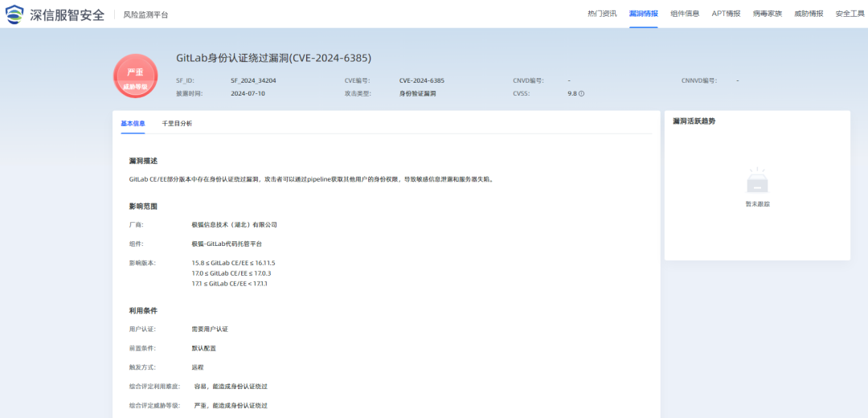Select the vulnerability title GitLab身份认证绕过漏洞(CVE-2024-6385)
This screenshot has height=418, width=868.
click(x=273, y=58)
